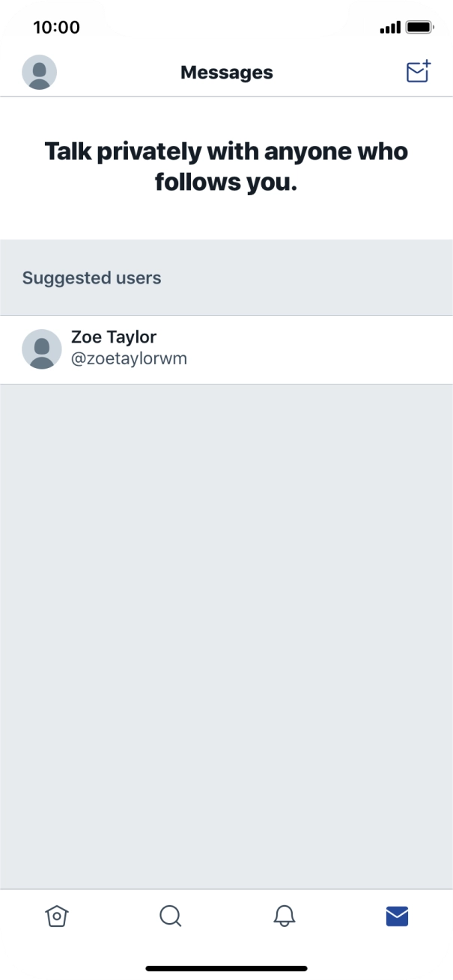Tap Zoe Taylor's avatar picture

[42, 349]
